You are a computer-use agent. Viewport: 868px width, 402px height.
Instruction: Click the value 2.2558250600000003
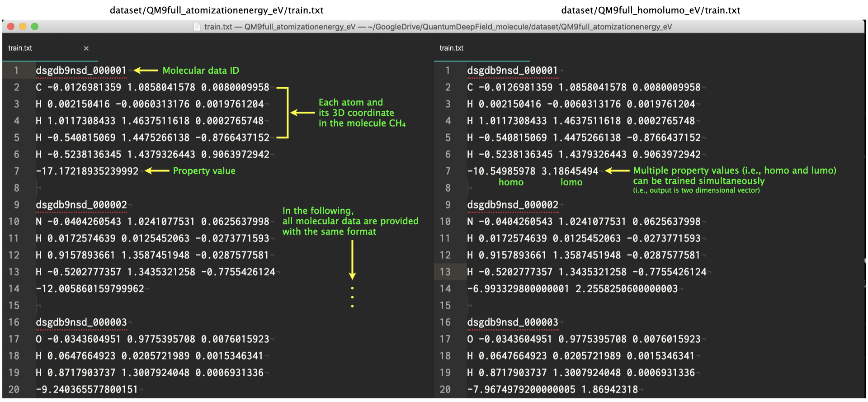point(627,289)
